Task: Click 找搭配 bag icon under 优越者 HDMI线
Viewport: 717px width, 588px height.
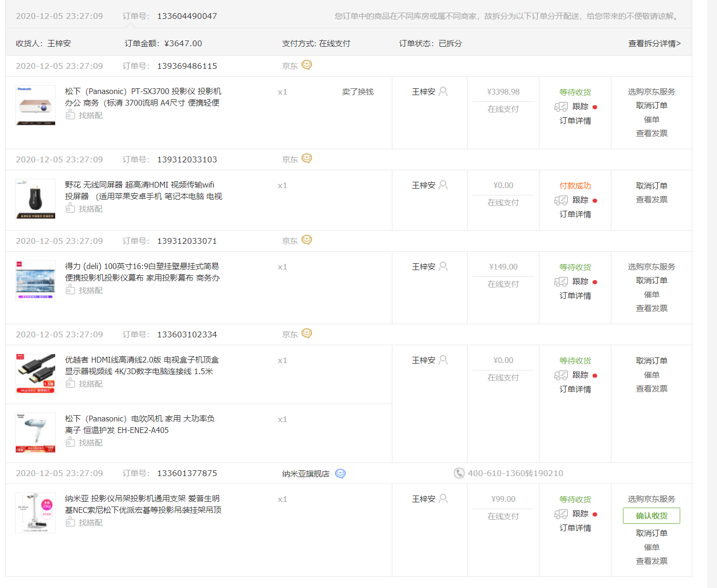Action: coord(70,383)
